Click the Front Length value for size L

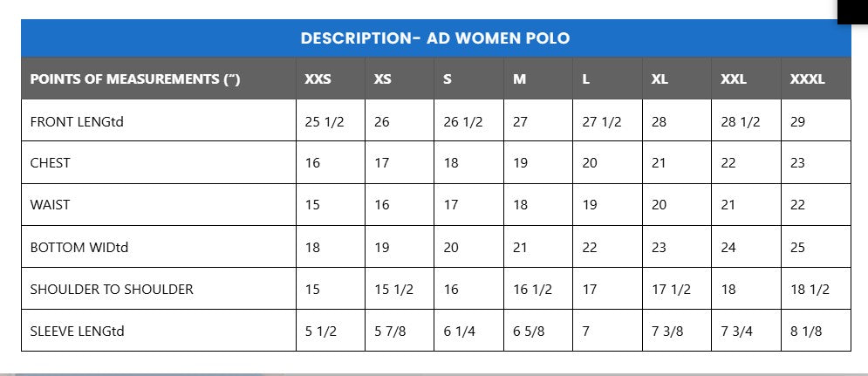point(601,121)
